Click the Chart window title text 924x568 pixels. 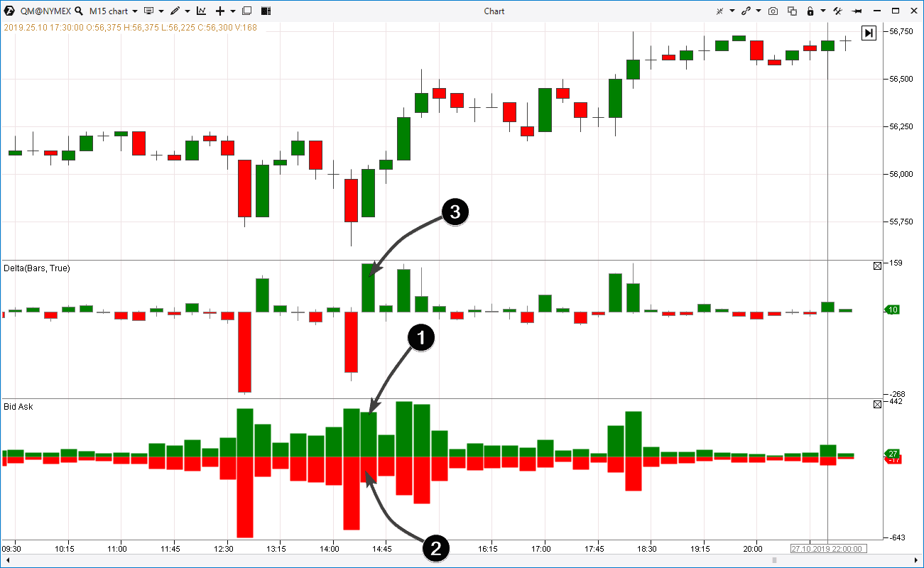click(494, 11)
